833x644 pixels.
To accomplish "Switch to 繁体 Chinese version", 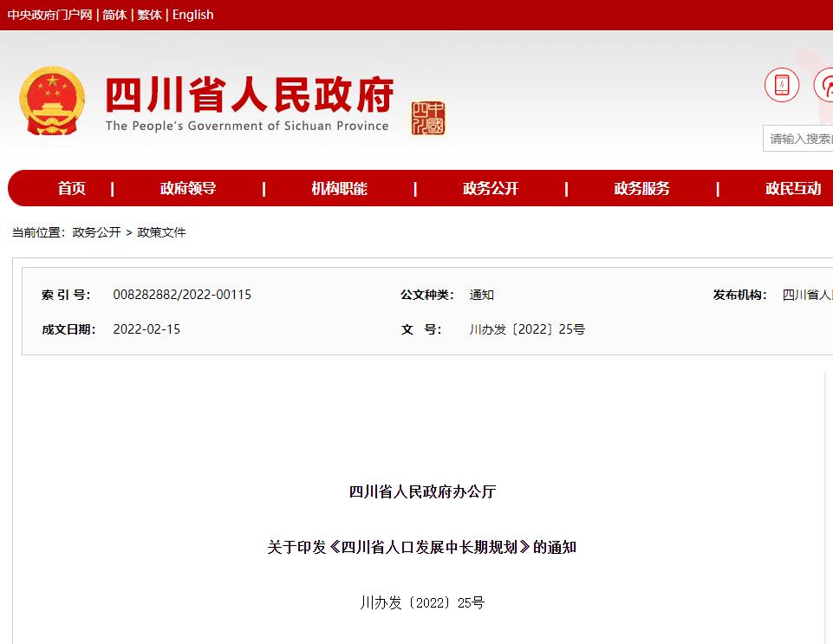I will 149,15.
